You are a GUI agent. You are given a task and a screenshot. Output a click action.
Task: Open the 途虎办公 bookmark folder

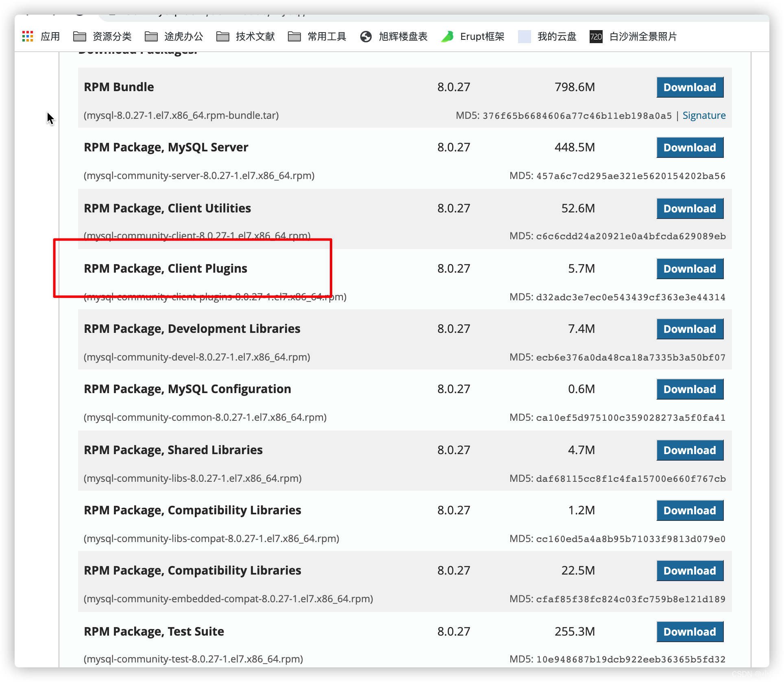[x=174, y=37]
